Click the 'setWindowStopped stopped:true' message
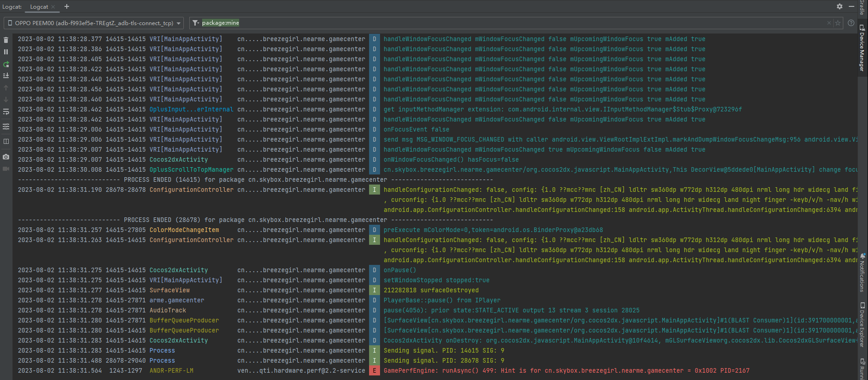 click(x=436, y=280)
